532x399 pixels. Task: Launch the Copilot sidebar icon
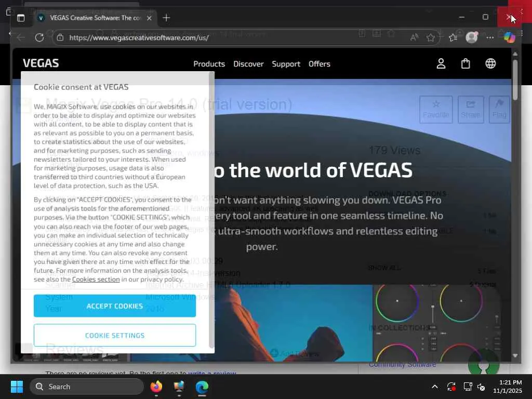coord(509,37)
